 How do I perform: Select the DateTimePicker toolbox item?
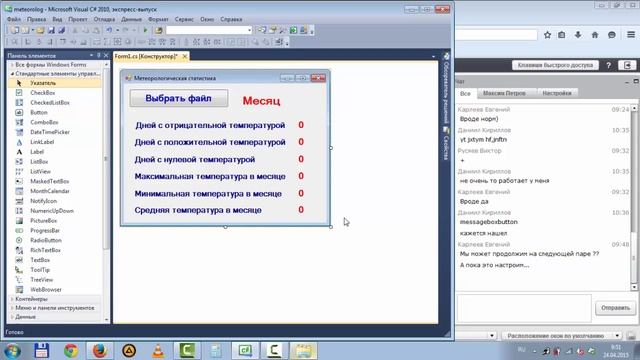[x=50, y=132]
